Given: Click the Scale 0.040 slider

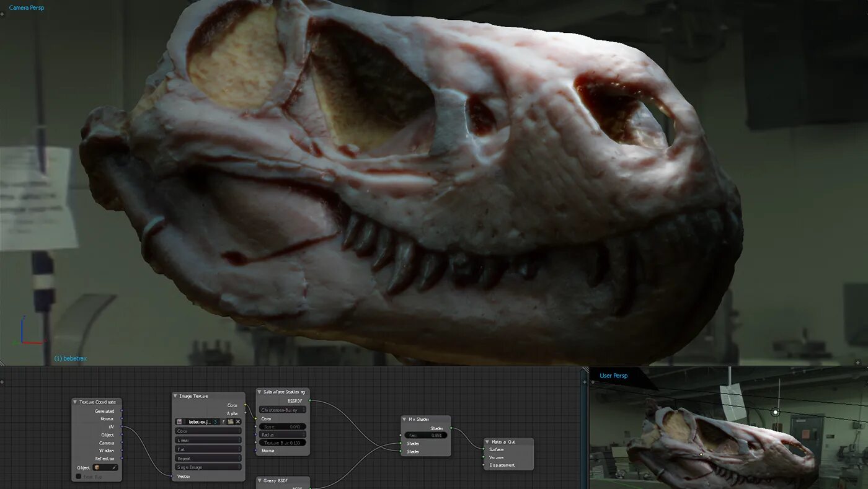Looking at the screenshot, I should (282, 426).
